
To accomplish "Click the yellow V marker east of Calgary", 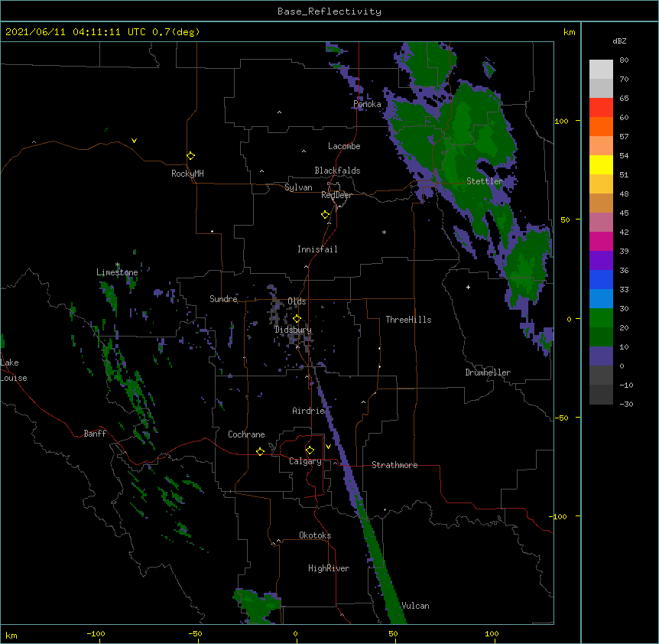I will point(328,447).
